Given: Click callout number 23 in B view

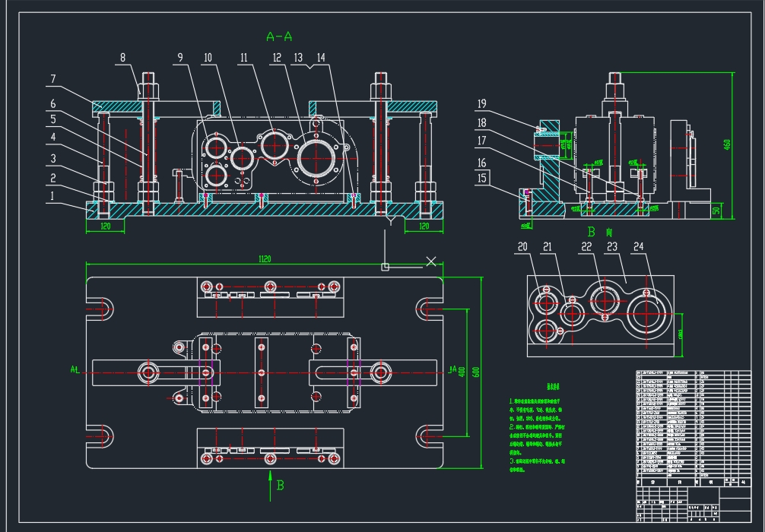Looking at the screenshot, I should [x=612, y=247].
